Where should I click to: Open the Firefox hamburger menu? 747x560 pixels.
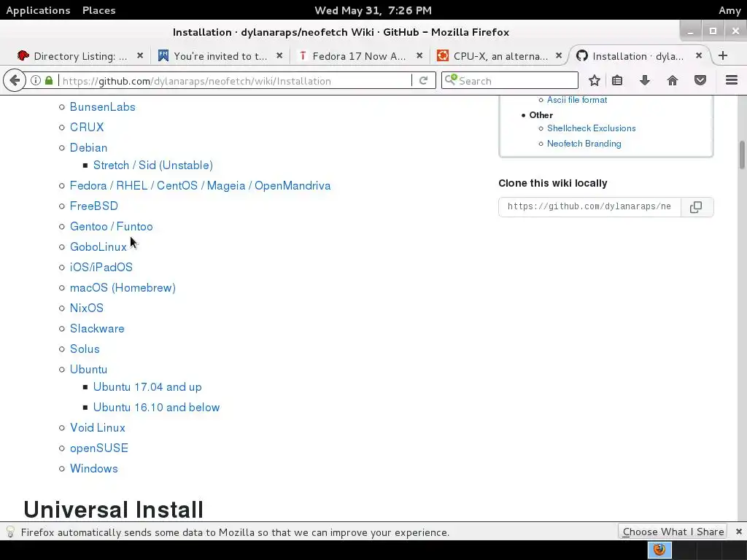coord(731,80)
